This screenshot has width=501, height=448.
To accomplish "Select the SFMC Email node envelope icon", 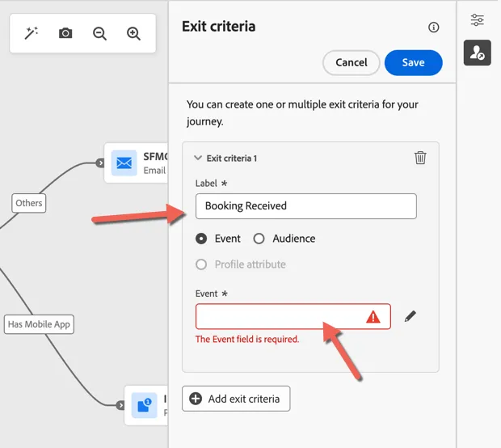I will 124,163.
